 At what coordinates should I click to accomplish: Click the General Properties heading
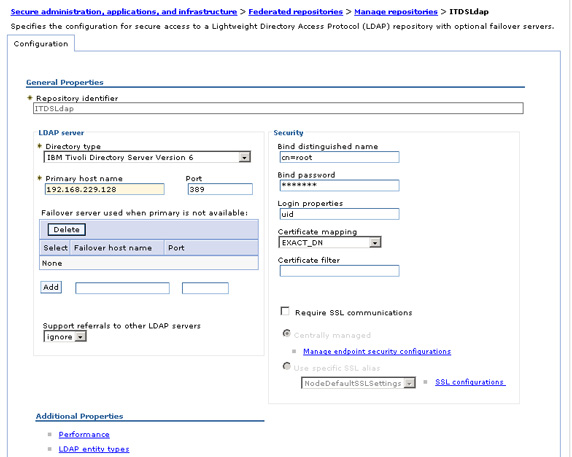[65, 82]
